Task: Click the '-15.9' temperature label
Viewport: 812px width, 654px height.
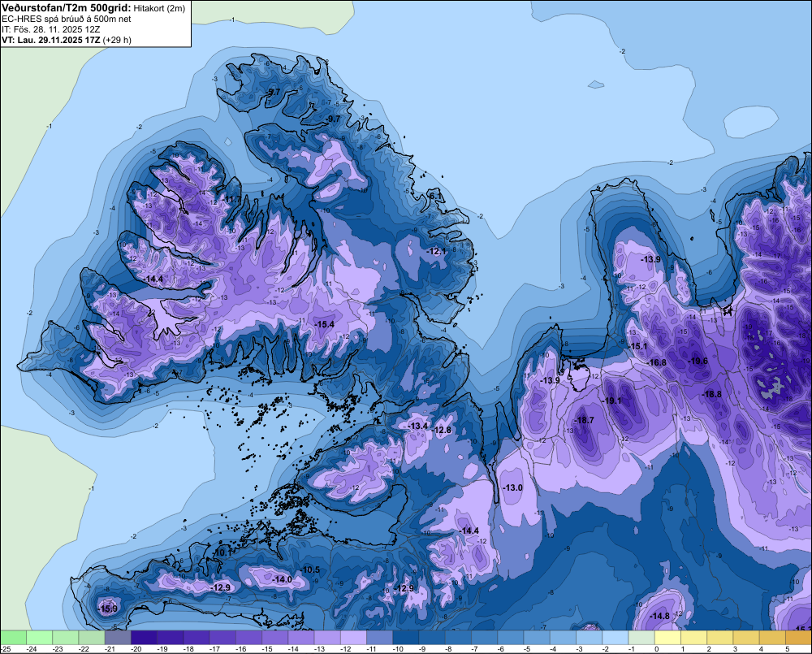Action: [108, 609]
